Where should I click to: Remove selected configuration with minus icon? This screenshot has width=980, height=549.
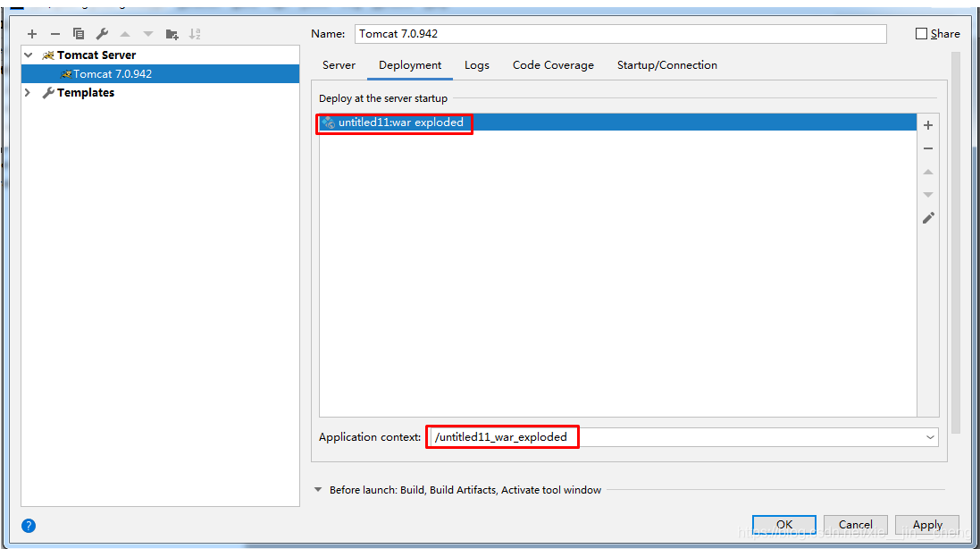[x=55, y=34]
